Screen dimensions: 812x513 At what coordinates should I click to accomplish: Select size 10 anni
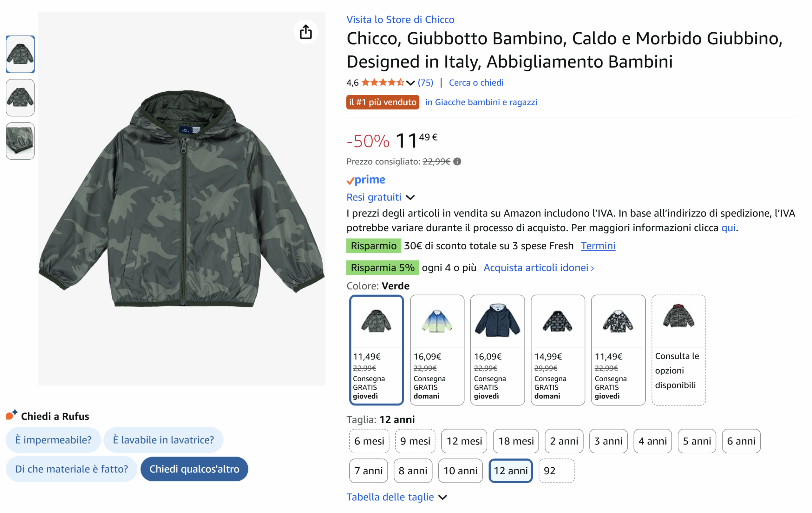click(x=460, y=470)
